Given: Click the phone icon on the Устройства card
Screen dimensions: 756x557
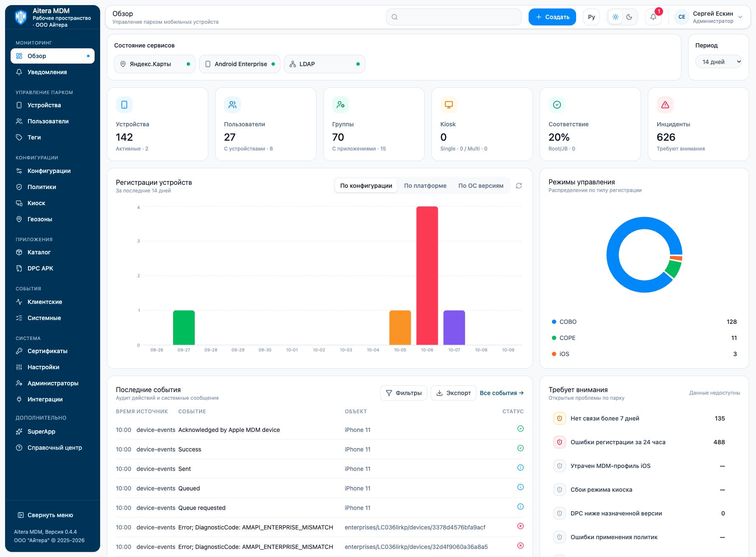Looking at the screenshot, I should (124, 105).
